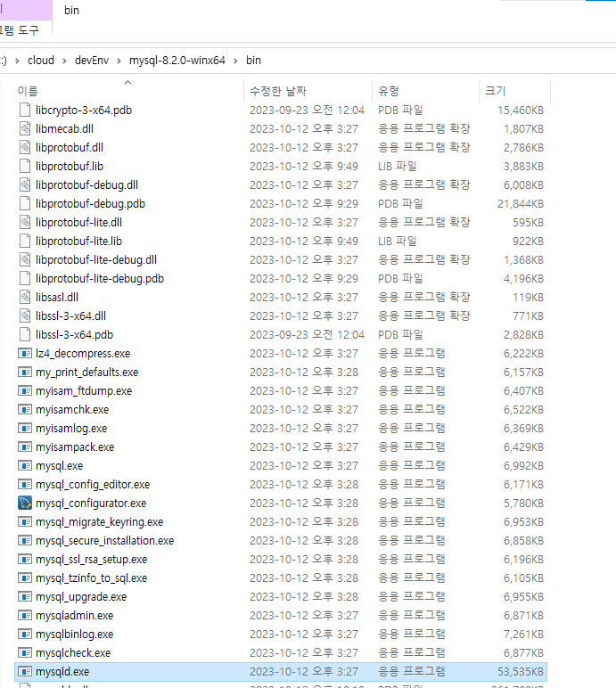Image resolution: width=616 pixels, height=688 pixels.
Task: Click the myisamchk.exe application icon
Action: [25, 409]
